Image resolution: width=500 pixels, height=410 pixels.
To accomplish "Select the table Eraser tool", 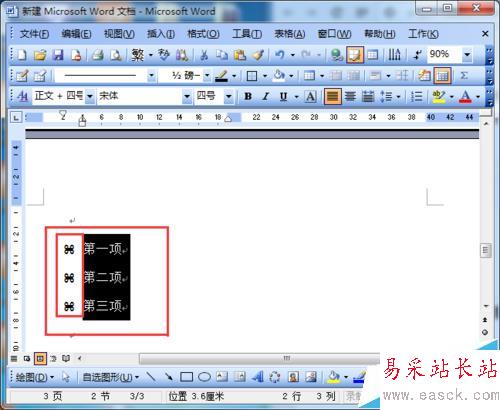I will [40, 76].
